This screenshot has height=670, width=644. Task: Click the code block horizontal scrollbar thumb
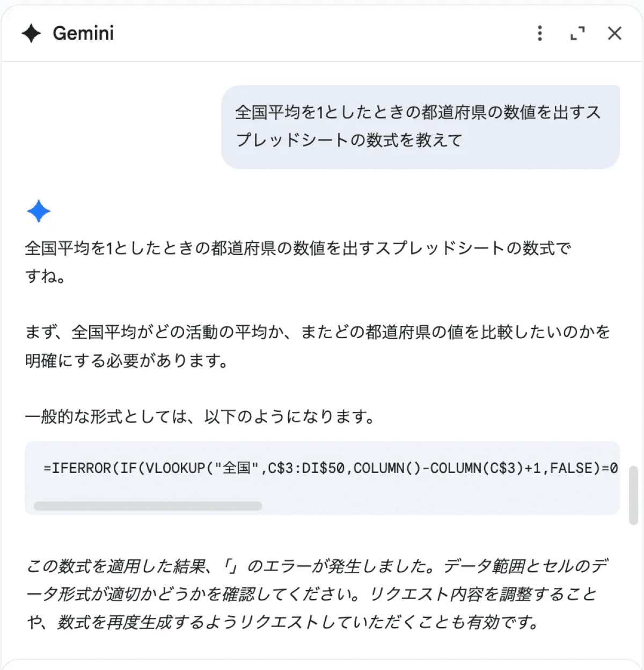tap(148, 506)
